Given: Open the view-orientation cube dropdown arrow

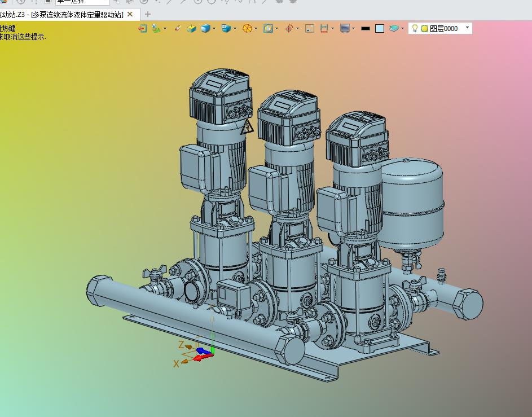Looking at the screenshot, I should click(235, 29).
